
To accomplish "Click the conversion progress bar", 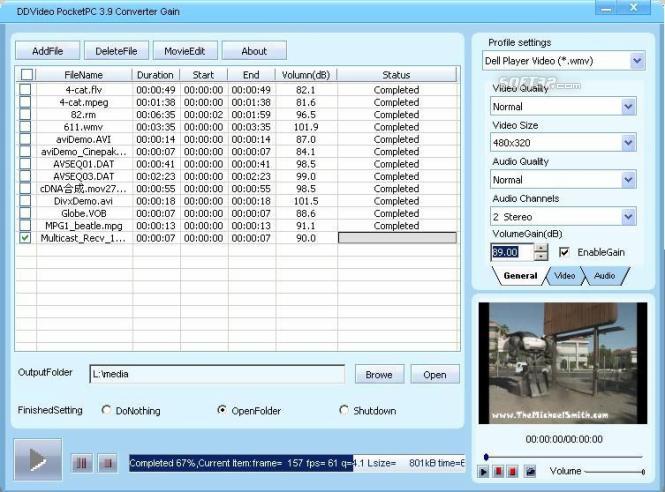I will 297,463.
